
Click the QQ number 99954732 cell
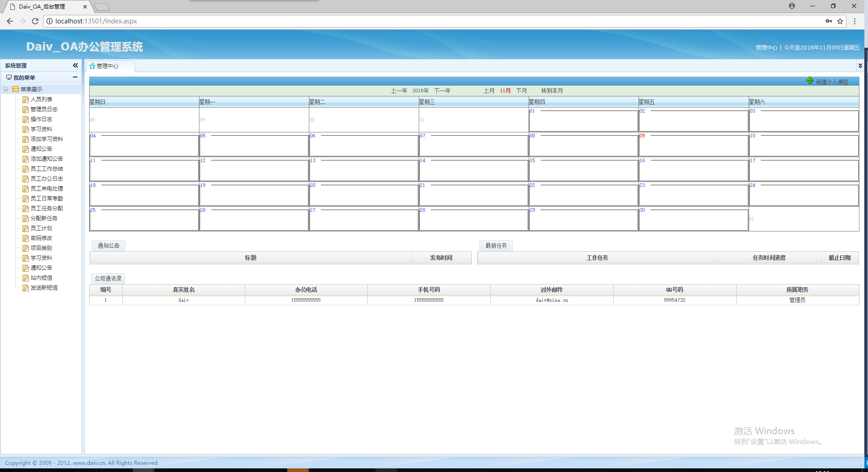pos(674,300)
